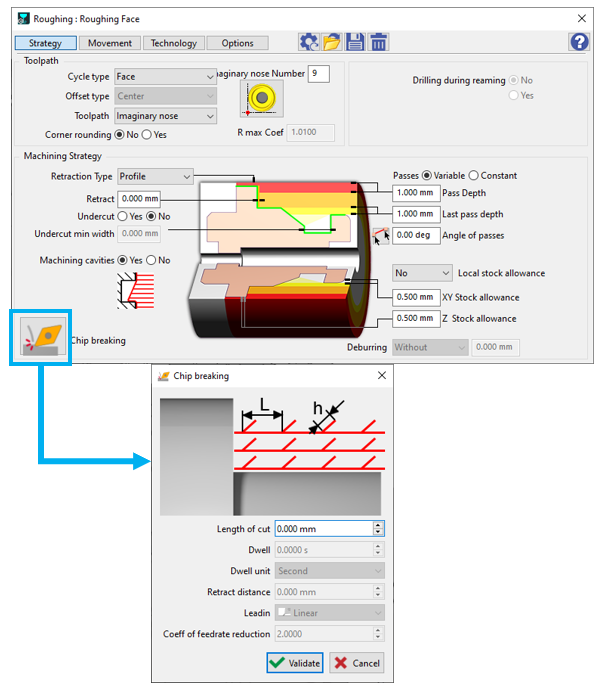This screenshot has height=686, width=599.
Task: Open the Chip breaking settings icon
Action: coord(43,336)
